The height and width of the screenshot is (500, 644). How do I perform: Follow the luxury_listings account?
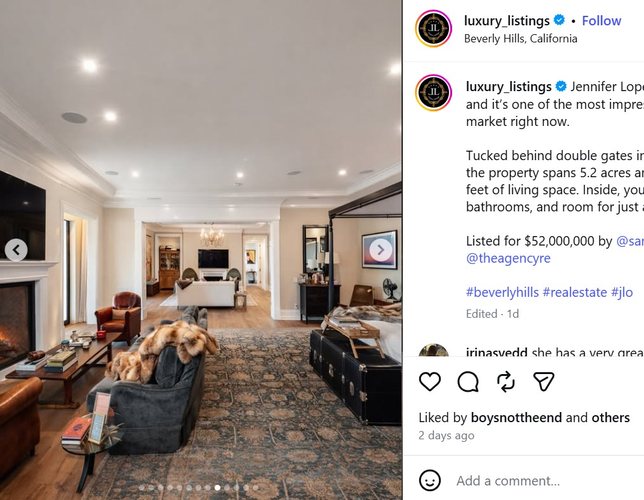coord(601,21)
